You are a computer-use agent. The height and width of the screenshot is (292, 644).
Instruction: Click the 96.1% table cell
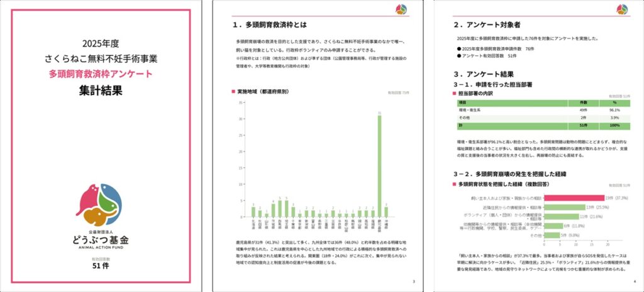(615, 111)
